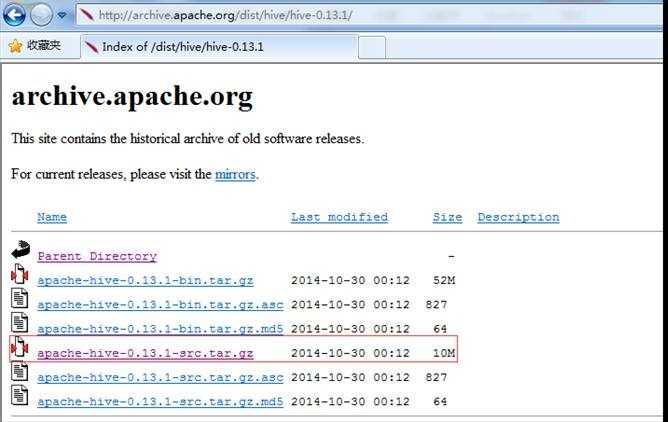
Task: Click text file icon beside src.tar.gz.asc
Action: pyautogui.click(x=20, y=371)
